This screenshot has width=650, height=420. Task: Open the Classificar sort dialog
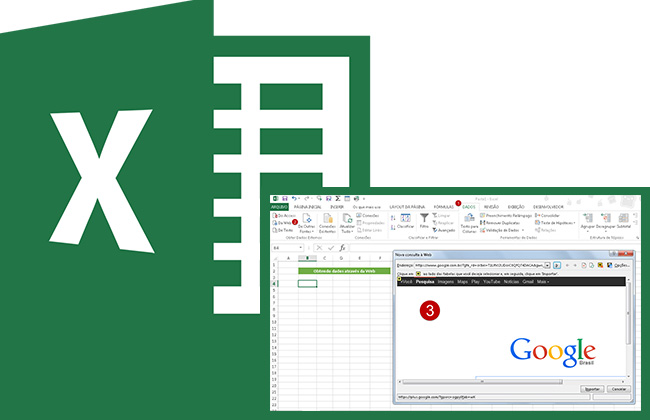[405, 221]
